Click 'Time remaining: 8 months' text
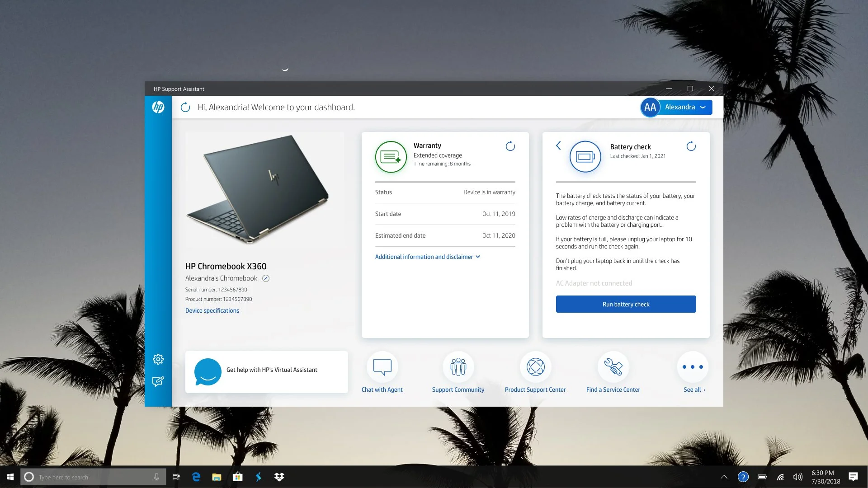 (442, 164)
